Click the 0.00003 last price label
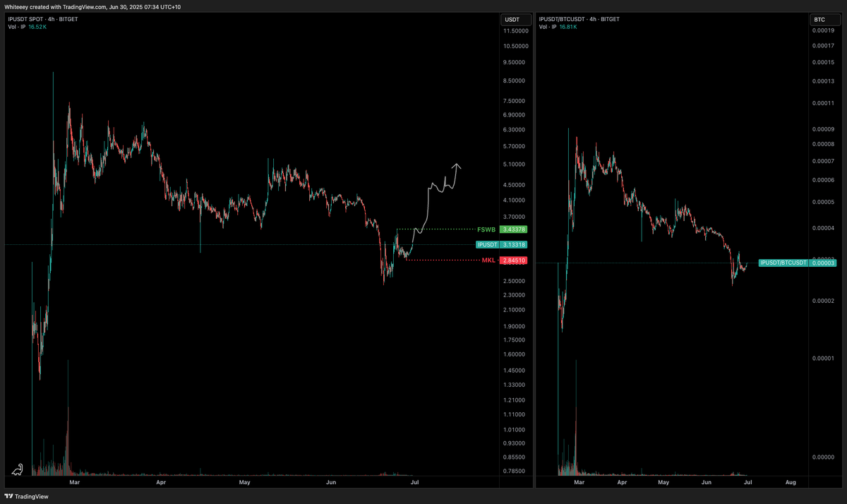The width and height of the screenshot is (847, 504). coord(822,263)
